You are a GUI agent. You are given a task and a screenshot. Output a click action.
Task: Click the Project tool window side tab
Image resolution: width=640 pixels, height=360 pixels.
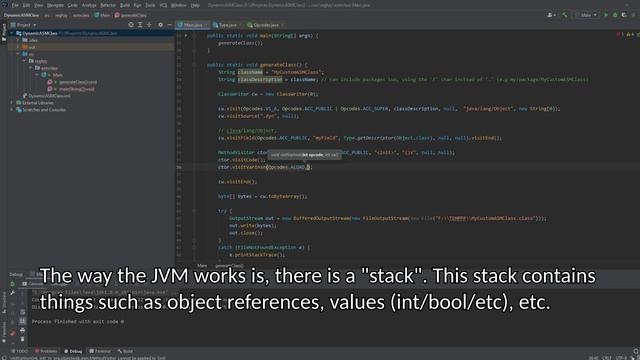pyautogui.click(x=4, y=32)
